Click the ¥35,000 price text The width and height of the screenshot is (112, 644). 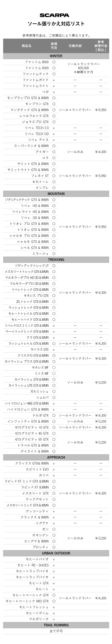pyautogui.click(x=83, y=68)
